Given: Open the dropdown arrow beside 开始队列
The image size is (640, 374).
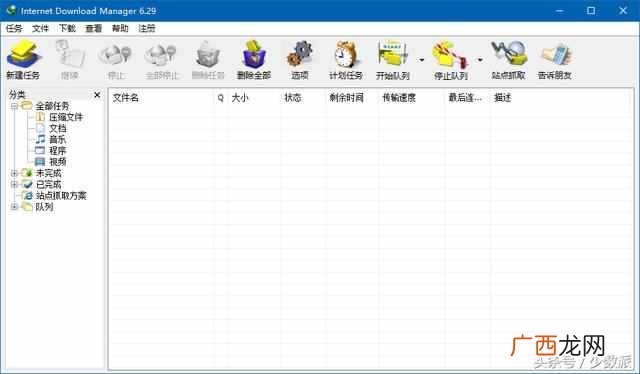Looking at the screenshot, I should [422, 60].
